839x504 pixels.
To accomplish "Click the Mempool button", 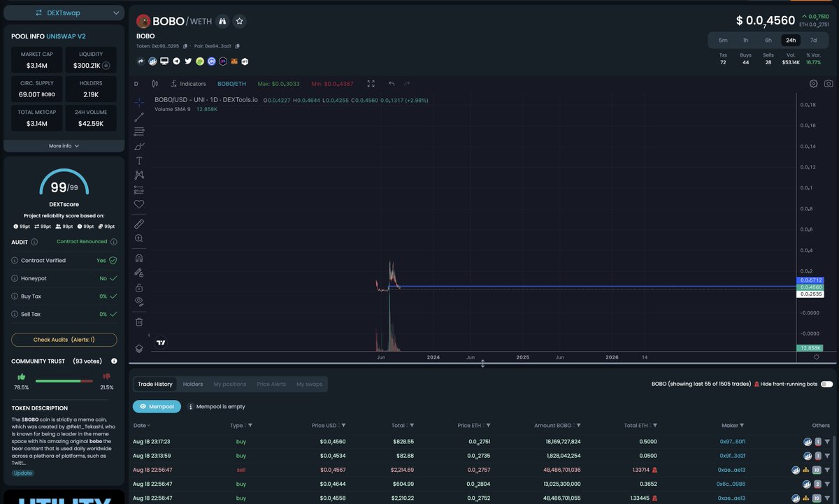I will click(157, 406).
